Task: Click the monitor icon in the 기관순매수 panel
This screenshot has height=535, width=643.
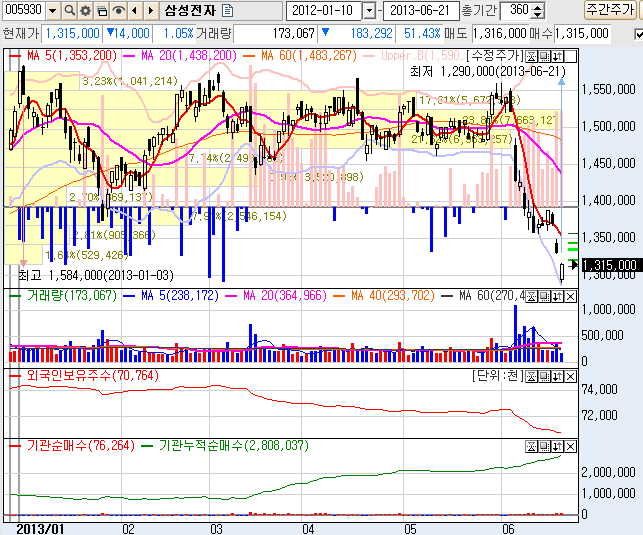Action: (x=544, y=446)
